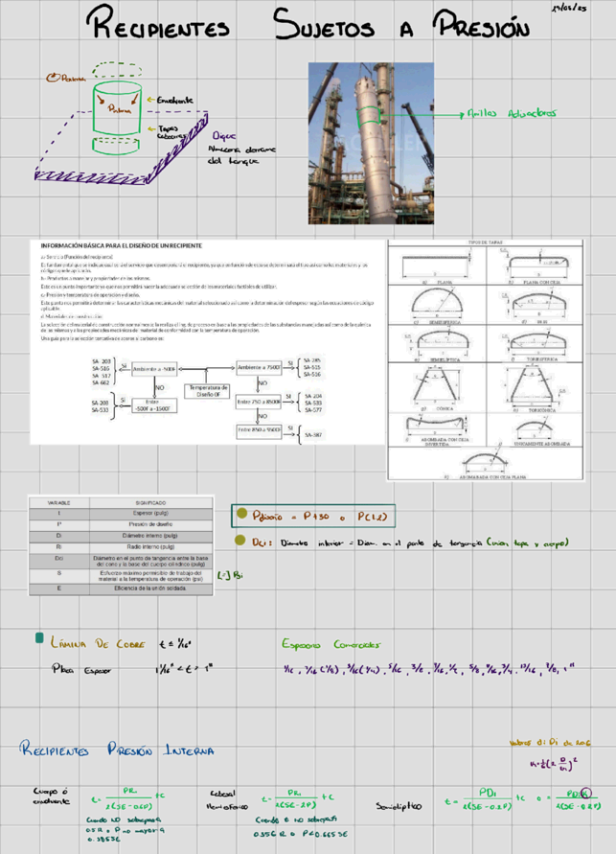The height and width of the screenshot is (854, 616).
Task: Select the 'Entre 750 a 850' flowchart box
Action: [259, 402]
